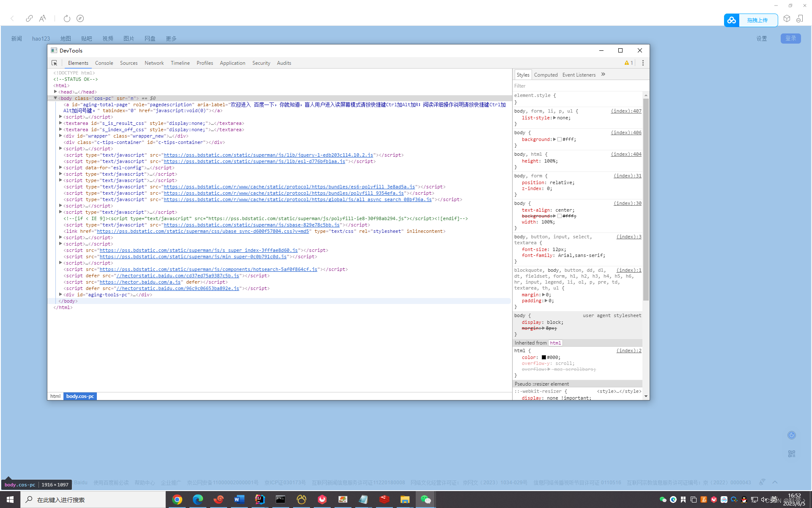Reload the page with refresh icon
812x508 pixels.
(67, 18)
